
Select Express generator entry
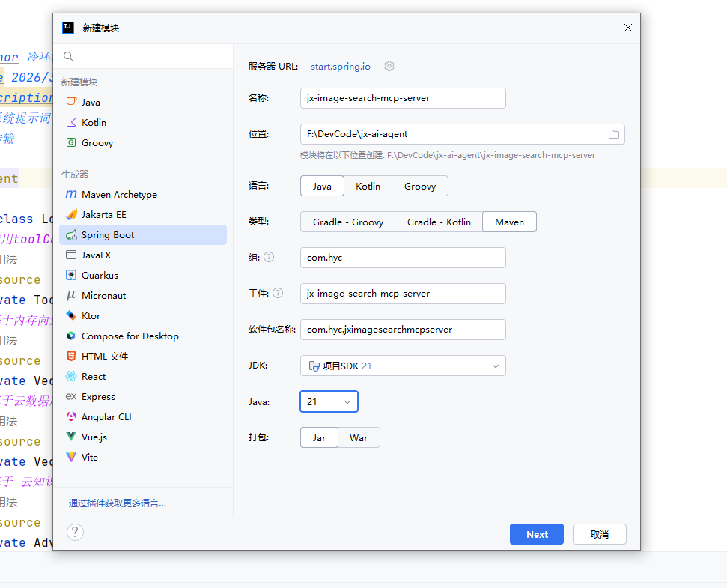click(143, 396)
